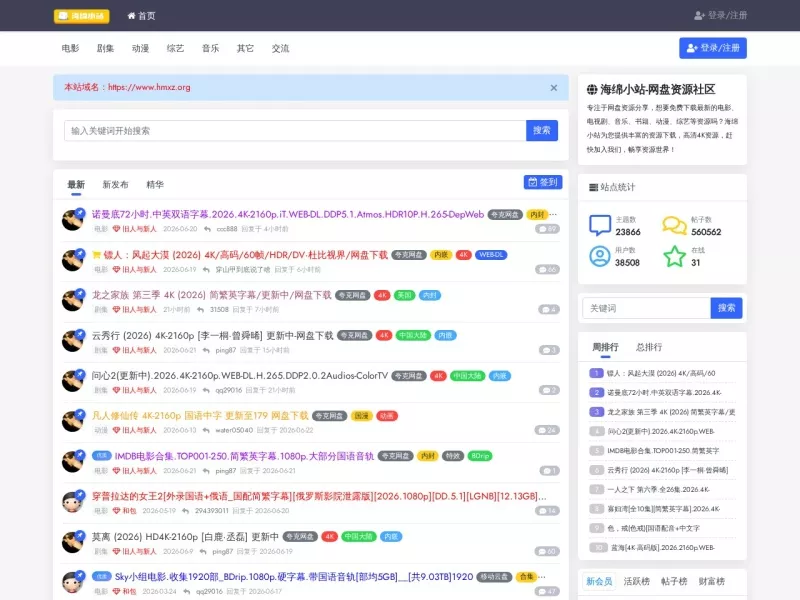Open the 莫离 (2026) post
This screenshot has height=600, width=800.
[185, 537]
